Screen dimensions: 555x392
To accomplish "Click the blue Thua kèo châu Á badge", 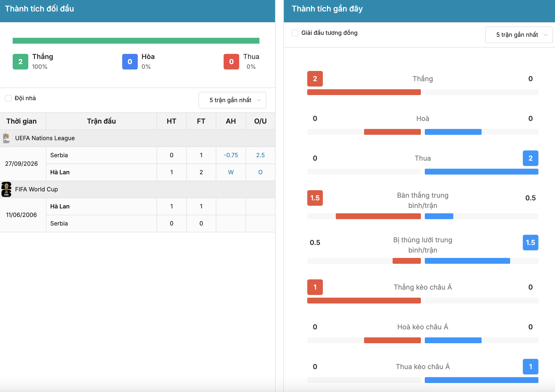I will pyautogui.click(x=531, y=367).
